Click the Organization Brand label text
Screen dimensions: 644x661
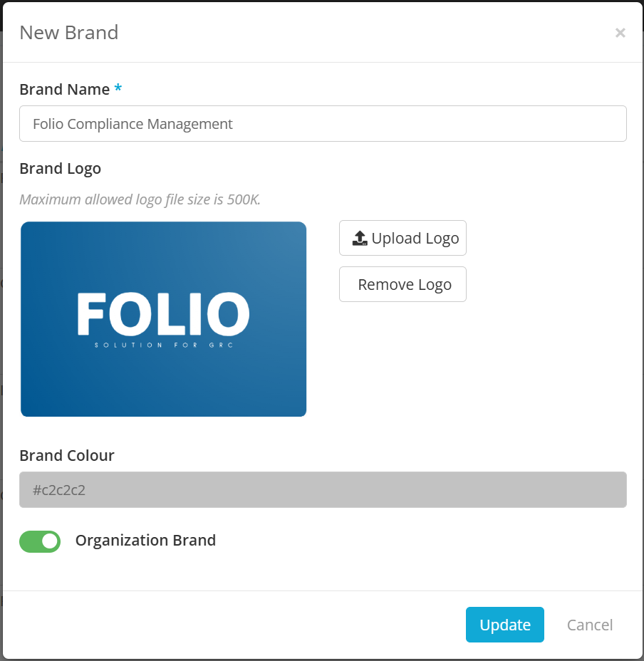point(145,541)
